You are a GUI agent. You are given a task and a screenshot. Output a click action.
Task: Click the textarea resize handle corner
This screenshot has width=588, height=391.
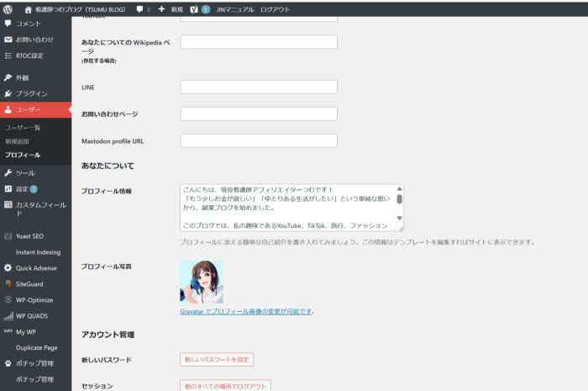pos(401,228)
